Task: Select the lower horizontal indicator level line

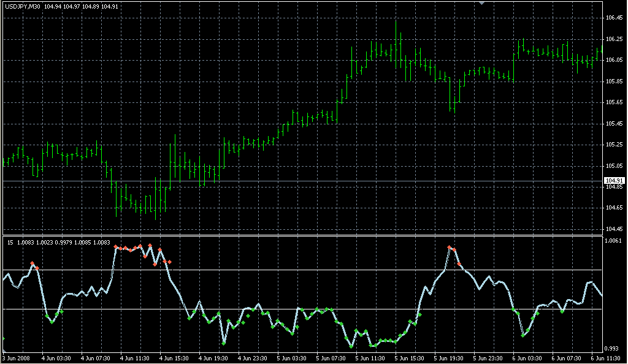Action: click(307, 309)
